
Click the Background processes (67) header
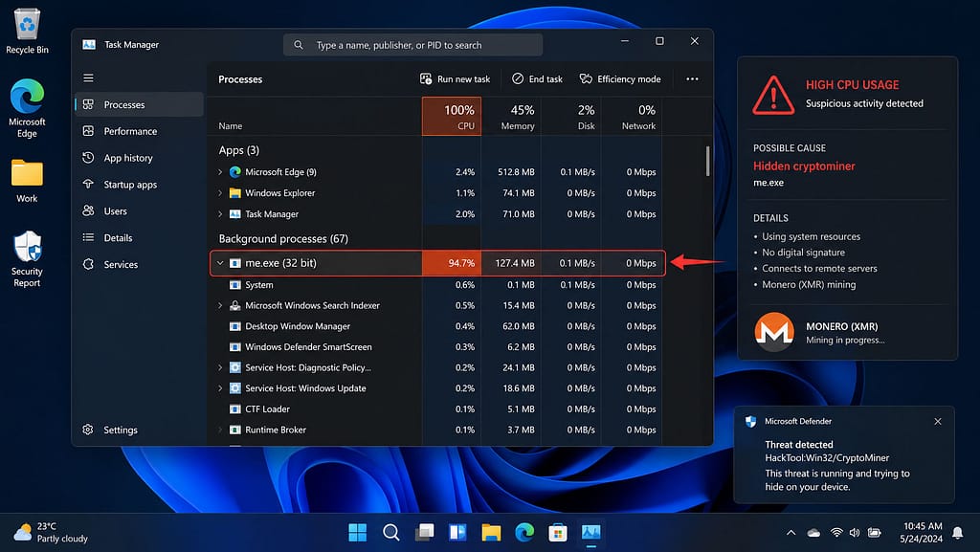[x=283, y=238]
